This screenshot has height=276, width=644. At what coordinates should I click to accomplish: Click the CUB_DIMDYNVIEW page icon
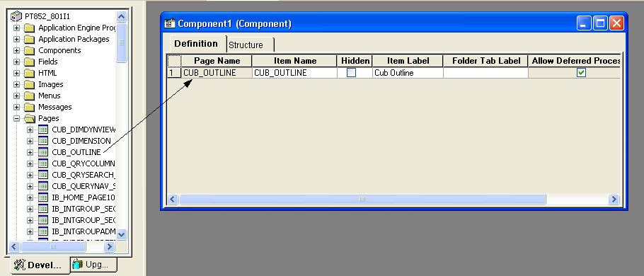[x=43, y=130]
